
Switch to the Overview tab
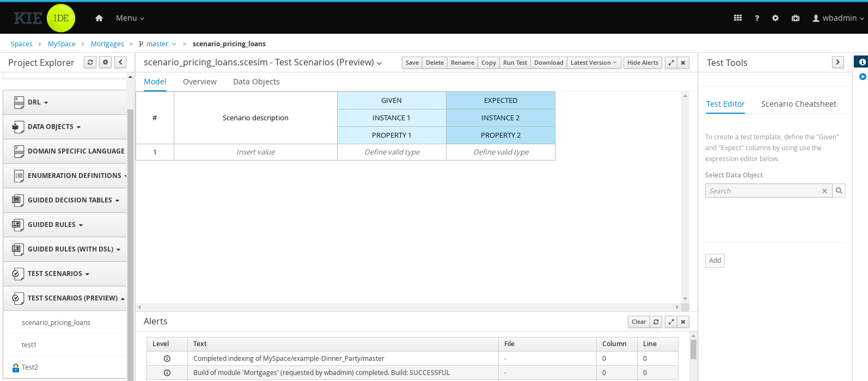200,82
